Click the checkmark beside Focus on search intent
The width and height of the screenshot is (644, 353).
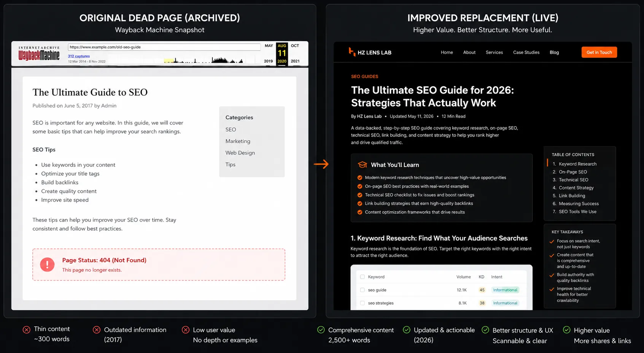[552, 241]
